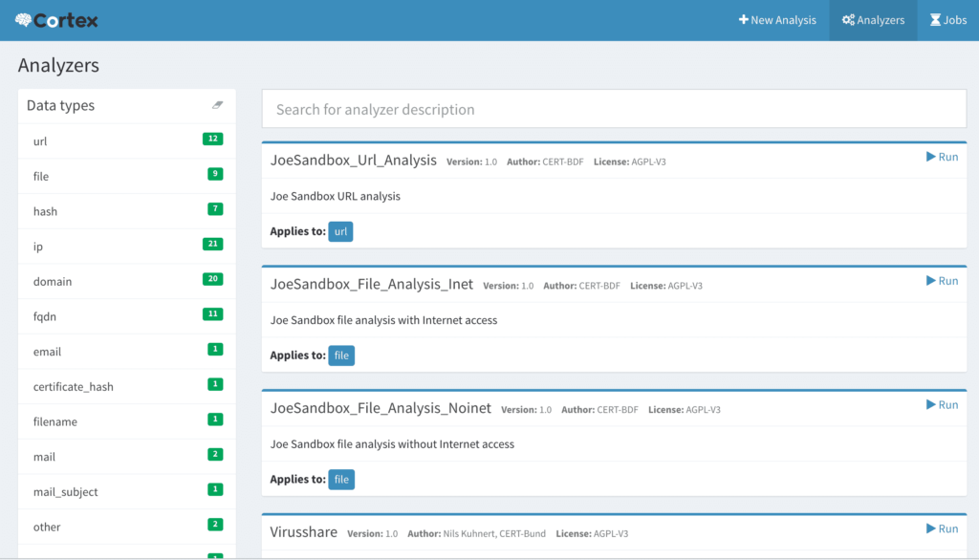Filter analyzers by ip data type
Viewport: 979px width, 560px height.
(127, 246)
